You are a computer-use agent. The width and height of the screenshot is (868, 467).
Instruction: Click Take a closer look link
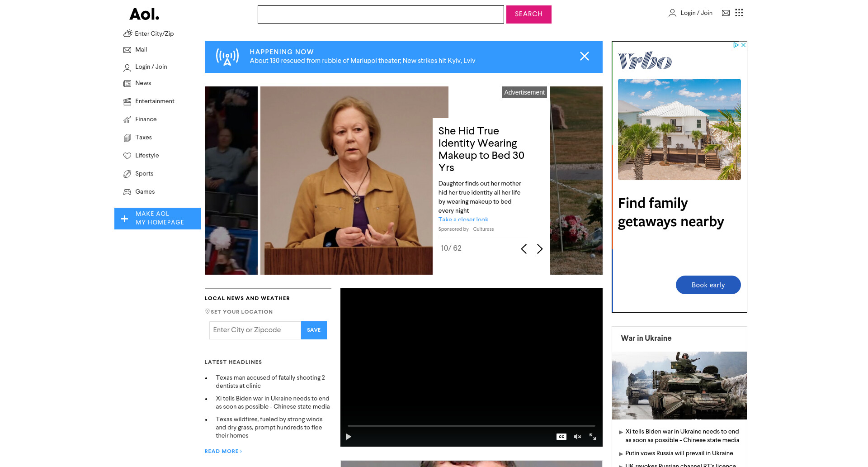click(463, 219)
